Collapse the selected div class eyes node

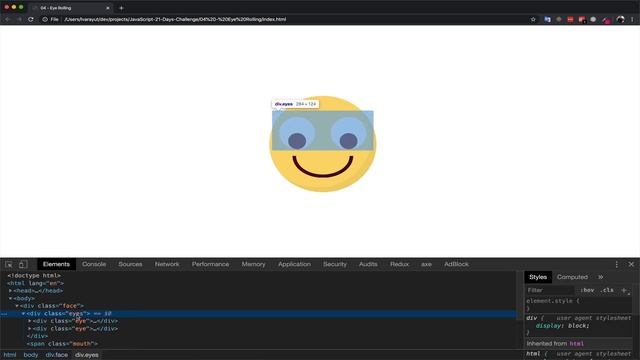click(x=24, y=313)
